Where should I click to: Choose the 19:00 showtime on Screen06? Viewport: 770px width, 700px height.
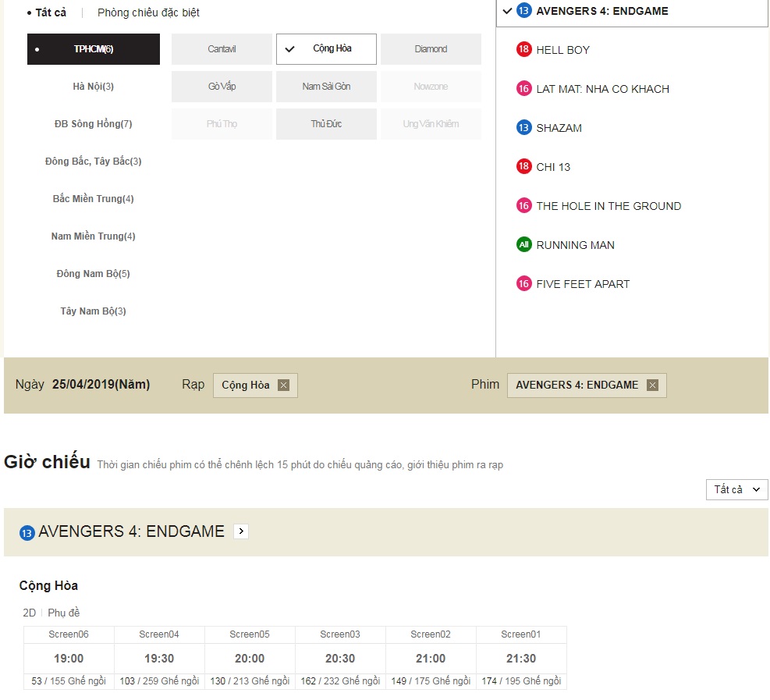[x=69, y=658]
